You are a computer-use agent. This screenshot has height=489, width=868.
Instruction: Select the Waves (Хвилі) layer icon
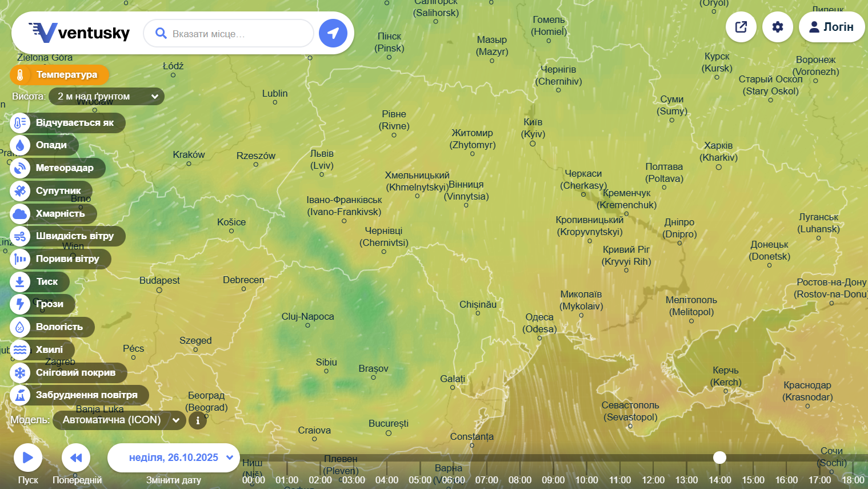click(20, 349)
